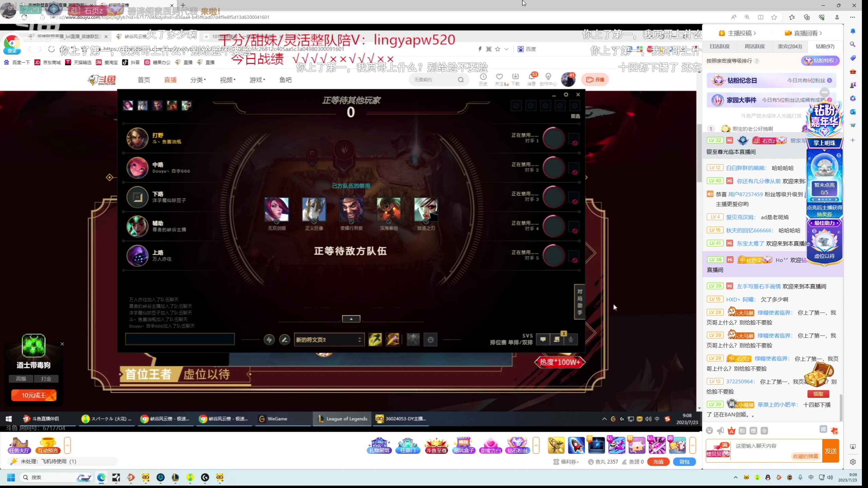
Task: Open the emote selector smiley icon
Action: pyautogui.click(x=431, y=340)
